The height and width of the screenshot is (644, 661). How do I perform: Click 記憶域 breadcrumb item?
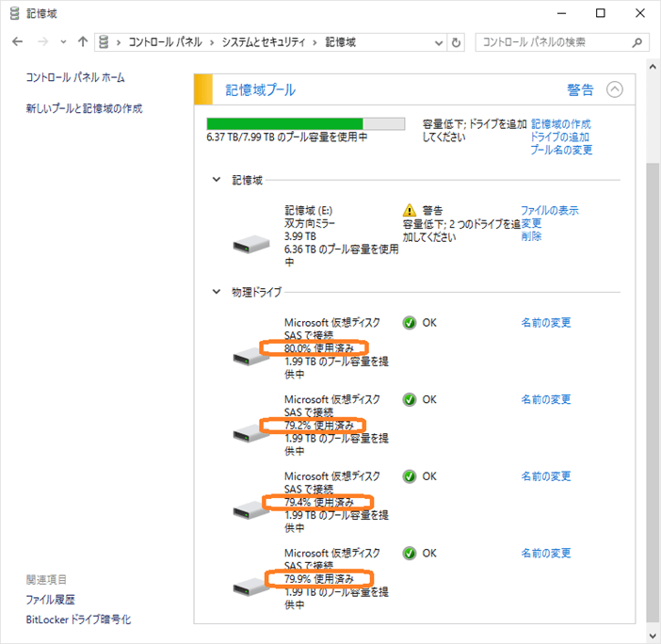(341, 42)
